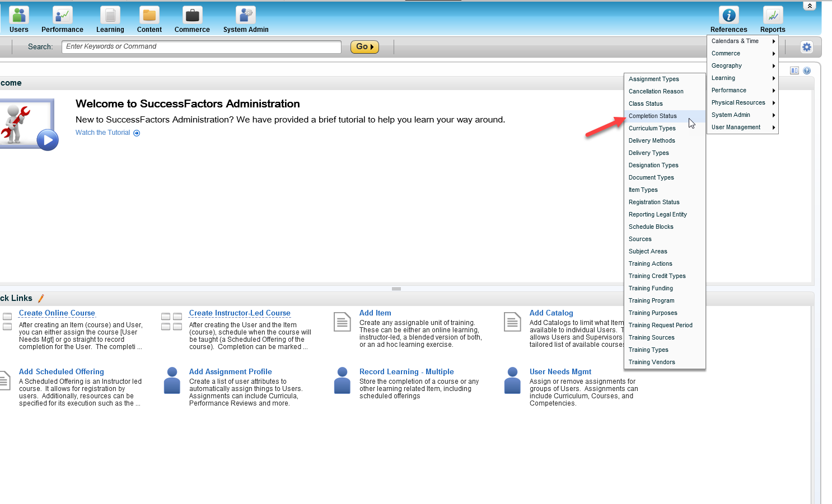This screenshot has height=504, width=832.
Task: Select Training Vendors menu item
Action: 665,362
